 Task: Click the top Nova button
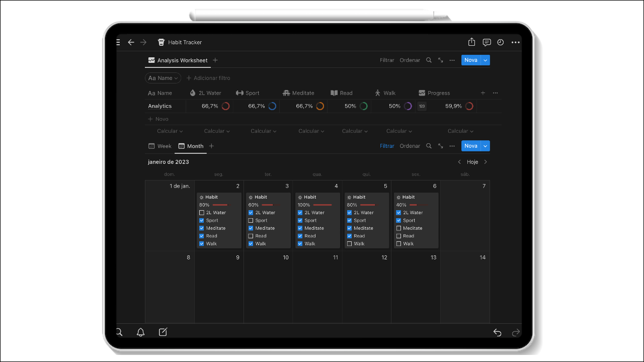(x=471, y=60)
